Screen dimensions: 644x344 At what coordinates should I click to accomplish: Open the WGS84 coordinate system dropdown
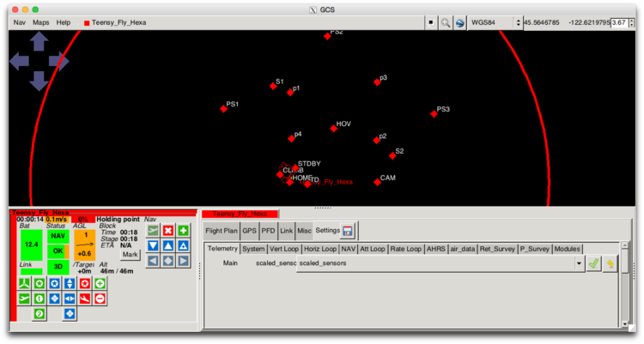(x=495, y=22)
